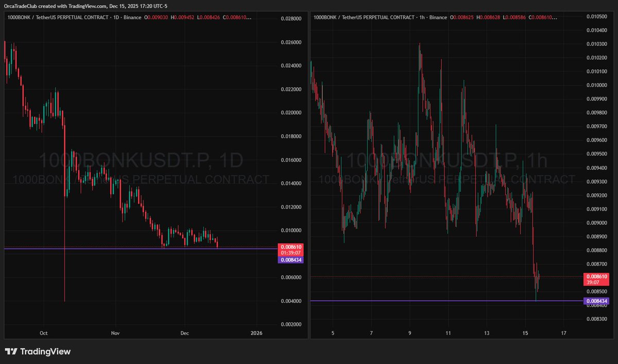Click the 0.008900 price on 1h axis

(x=597, y=237)
